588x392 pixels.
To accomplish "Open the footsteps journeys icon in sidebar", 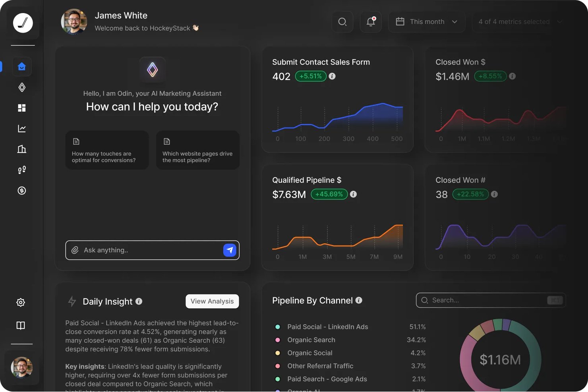I will 22,170.
